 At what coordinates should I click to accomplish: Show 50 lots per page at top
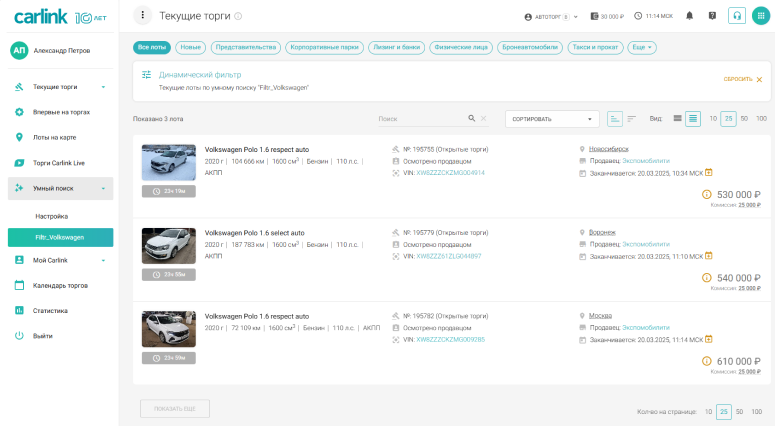tap(744, 118)
